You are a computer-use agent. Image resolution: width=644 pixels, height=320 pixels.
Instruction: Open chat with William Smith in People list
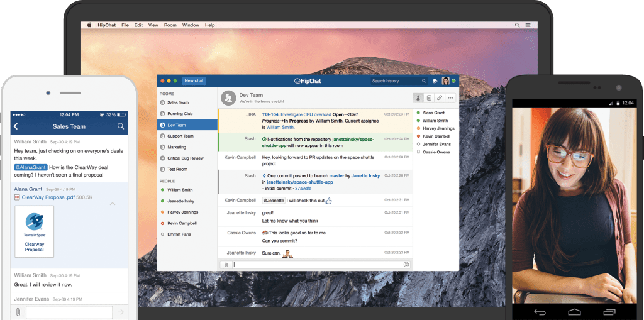click(187, 190)
